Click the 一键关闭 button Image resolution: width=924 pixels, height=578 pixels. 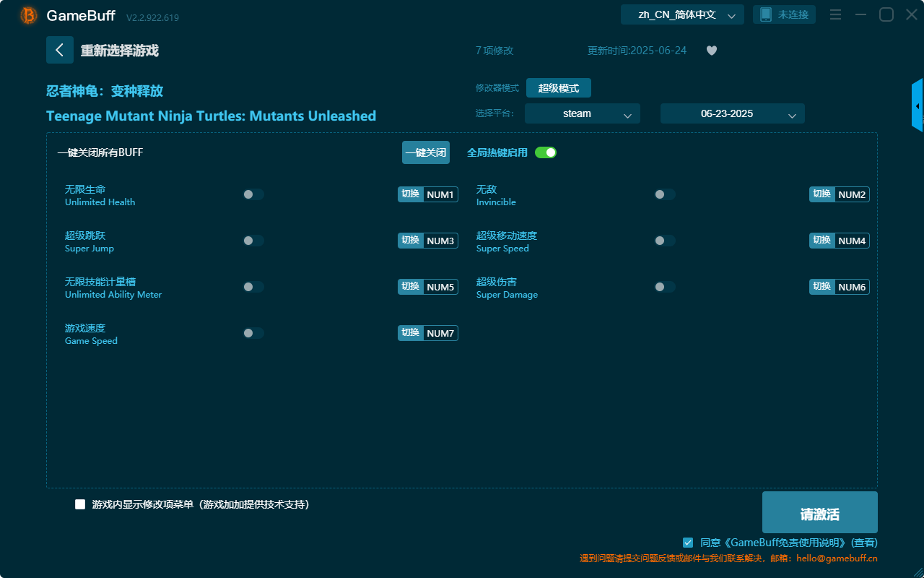425,152
